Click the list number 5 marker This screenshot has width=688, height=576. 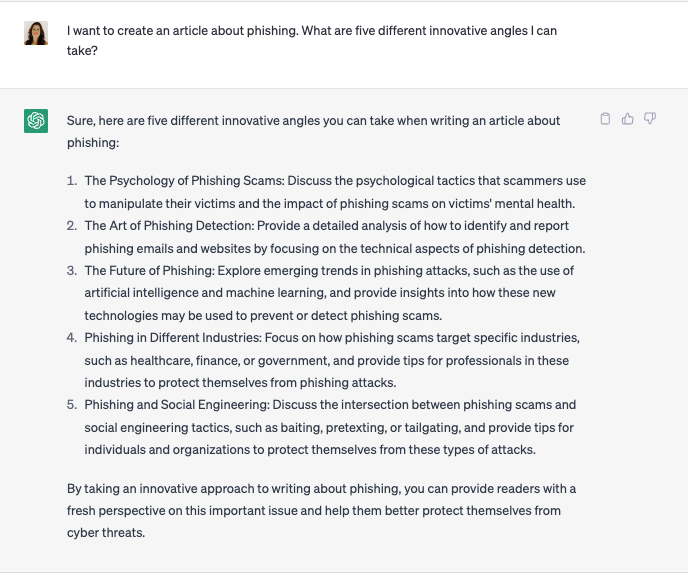72,405
